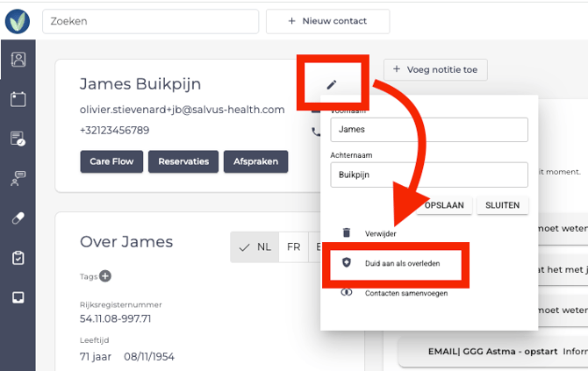Viewport: 588px width, 371px height.
Task: Open the clipboard tasks sidebar icon
Action: [18, 258]
